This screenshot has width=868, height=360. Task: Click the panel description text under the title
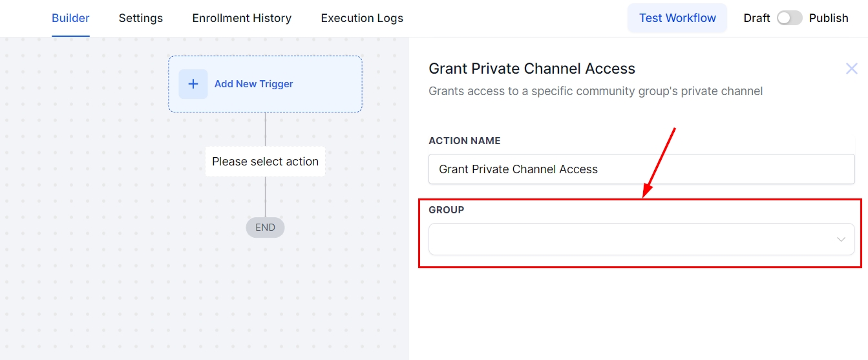tap(595, 91)
